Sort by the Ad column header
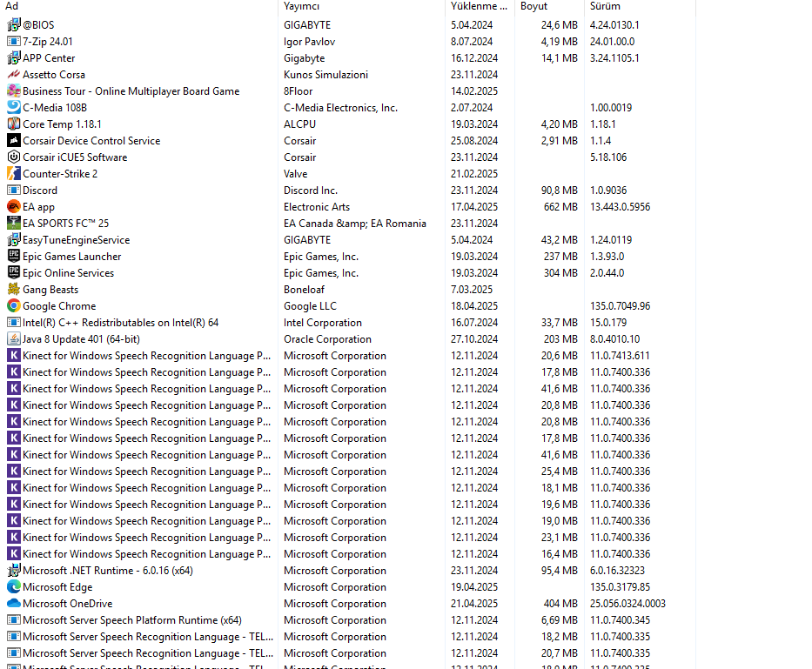This screenshot has width=812, height=669. tap(12, 6)
